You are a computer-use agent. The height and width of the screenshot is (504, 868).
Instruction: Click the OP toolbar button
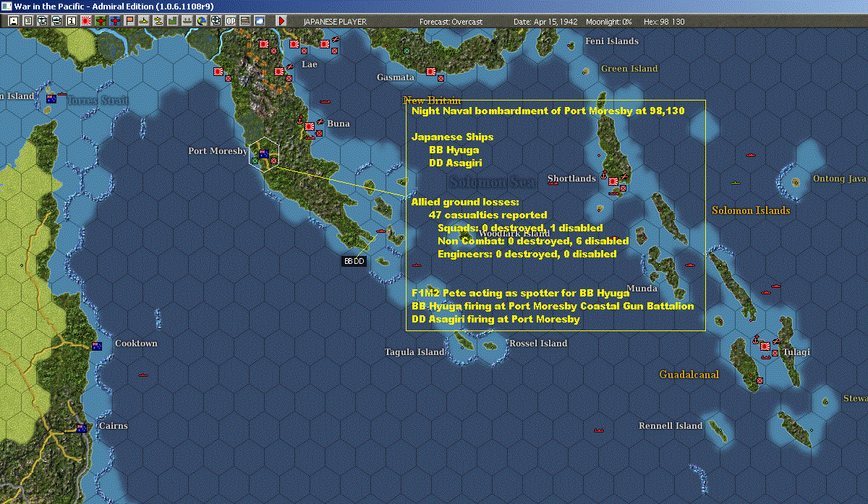pos(231,21)
